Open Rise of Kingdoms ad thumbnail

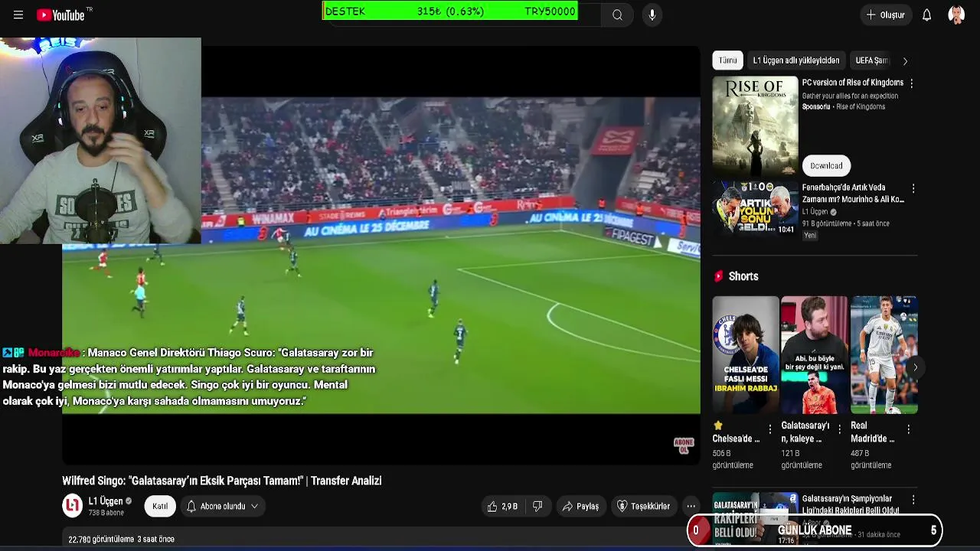click(x=755, y=126)
